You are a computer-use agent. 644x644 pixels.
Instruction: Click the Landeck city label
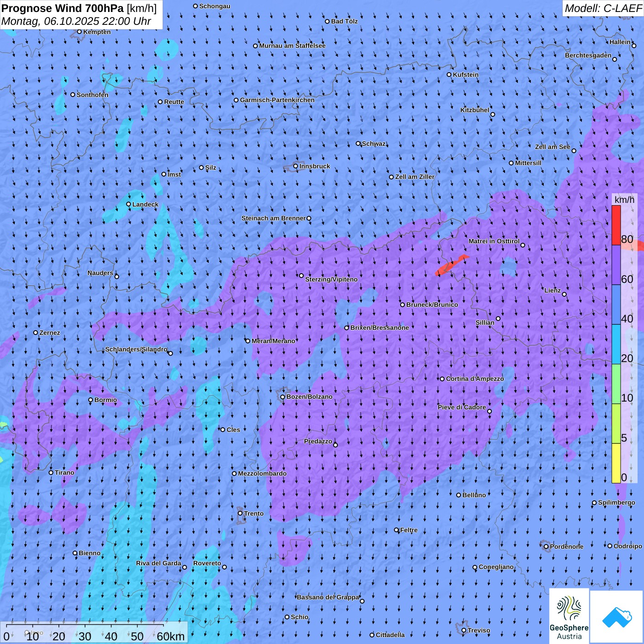point(145,204)
